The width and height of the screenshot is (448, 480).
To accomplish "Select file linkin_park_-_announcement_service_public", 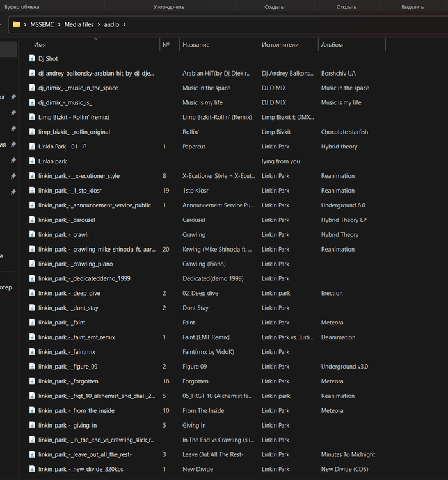I will tap(95, 205).
